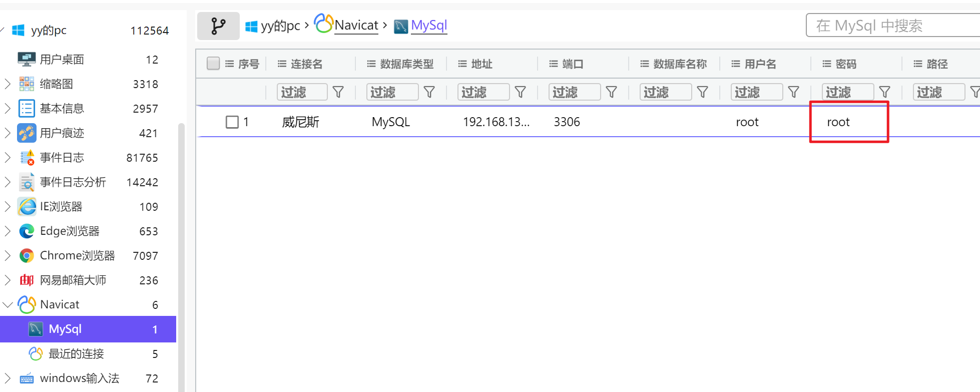The height and width of the screenshot is (392, 980).
Task: Click the 192.168.13... address cell
Action: [496, 122]
